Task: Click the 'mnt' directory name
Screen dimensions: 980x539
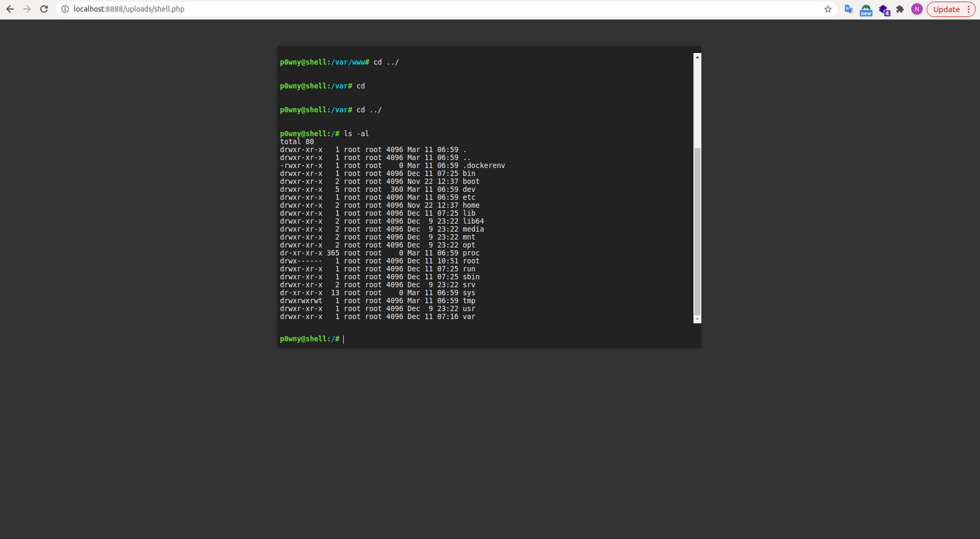Action: point(469,237)
